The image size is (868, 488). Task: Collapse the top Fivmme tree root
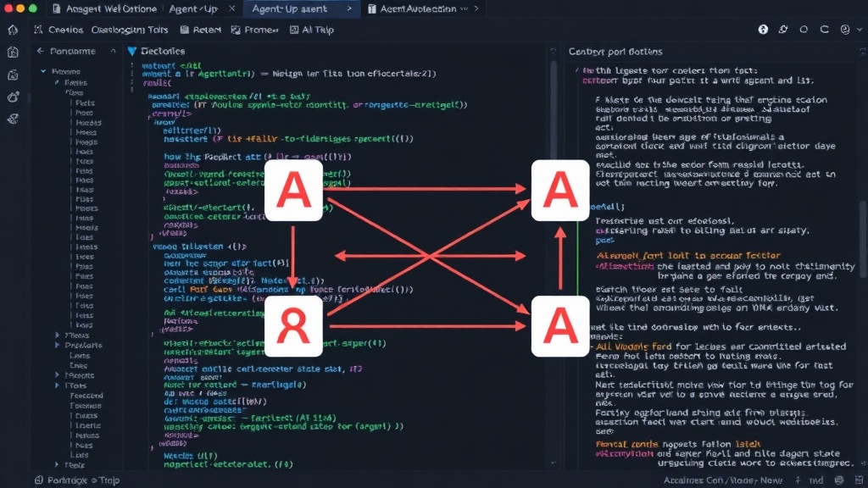43,71
